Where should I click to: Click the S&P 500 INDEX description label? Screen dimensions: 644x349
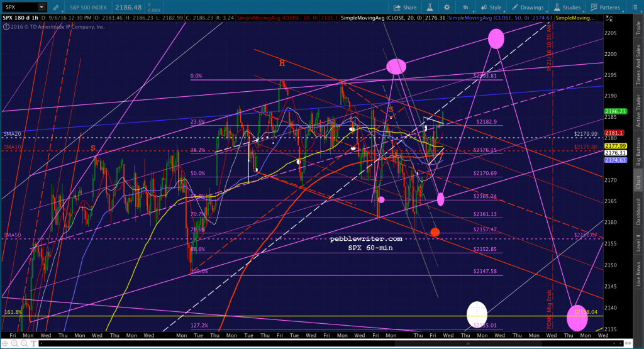[x=88, y=8]
